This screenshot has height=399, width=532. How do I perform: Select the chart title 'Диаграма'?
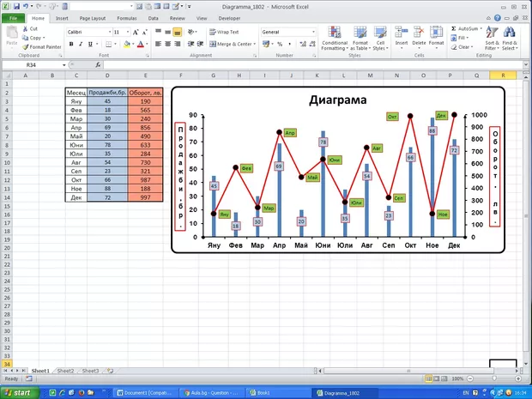(x=338, y=100)
